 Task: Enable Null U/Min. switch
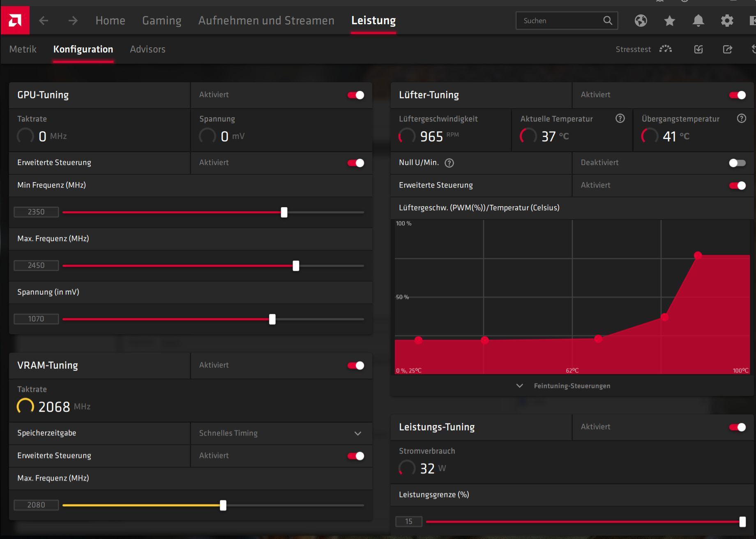738,163
